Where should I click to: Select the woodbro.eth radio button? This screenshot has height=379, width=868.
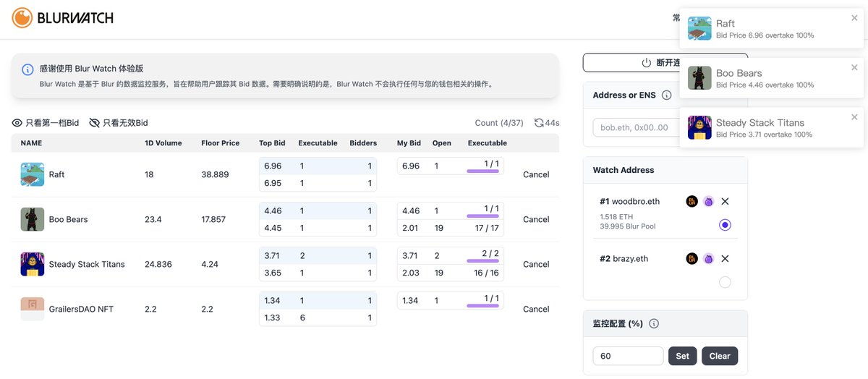tap(725, 225)
